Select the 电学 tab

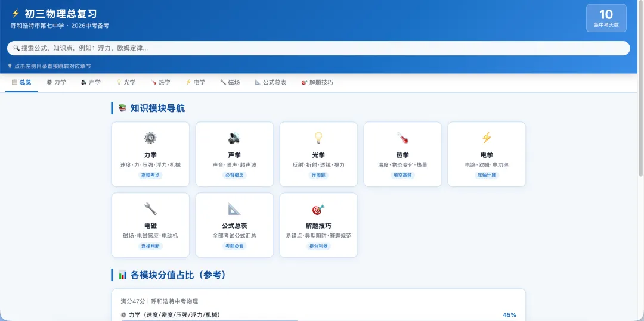click(196, 82)
